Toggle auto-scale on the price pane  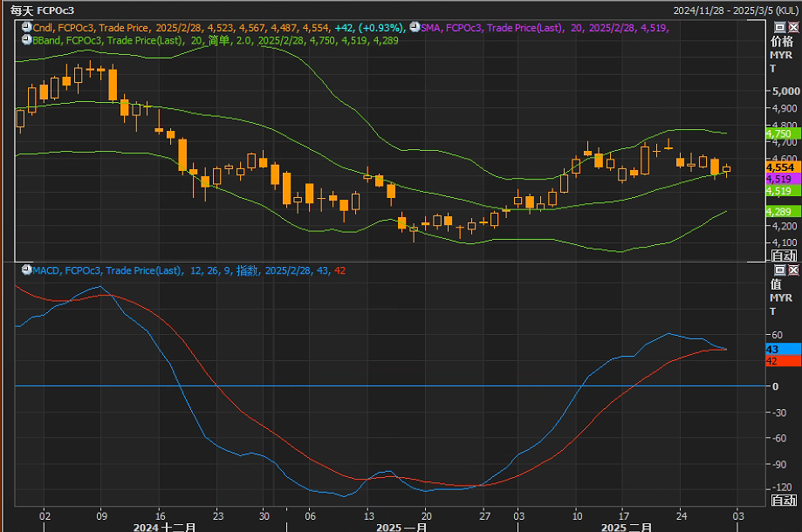(x=783, y=256)
